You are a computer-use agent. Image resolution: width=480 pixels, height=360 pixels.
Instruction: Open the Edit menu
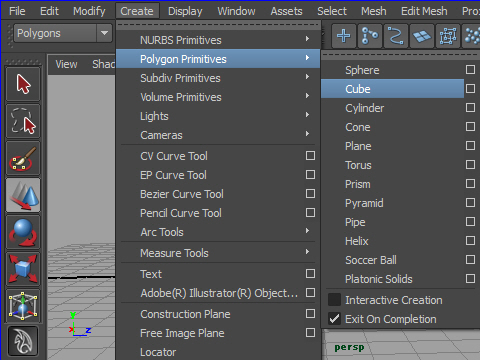(x=49, y=11)
